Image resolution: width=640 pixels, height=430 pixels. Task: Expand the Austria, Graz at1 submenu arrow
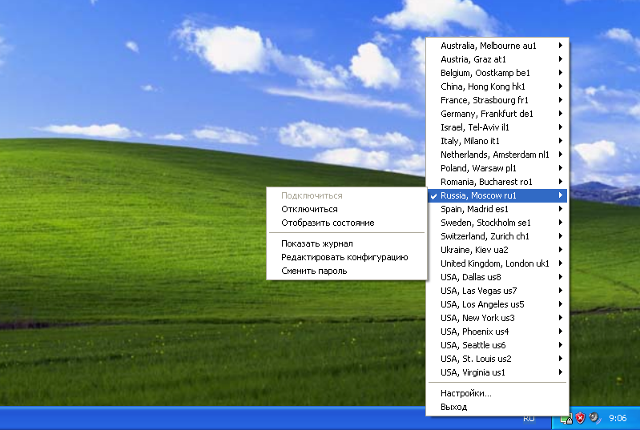click(560, 59)
